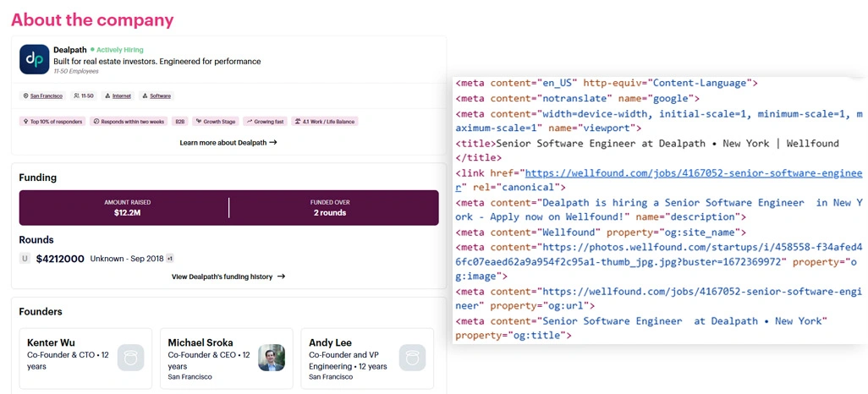Click the Responds within two weeks badge
This screenshot has width=868, height=394.
click(x=129, y=121)
